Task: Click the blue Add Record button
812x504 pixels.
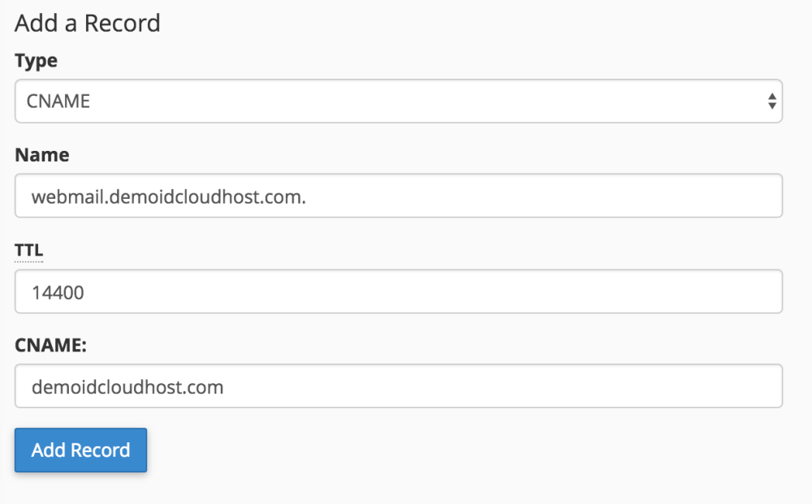Action: pyautogui.click(x=80, y=450)
